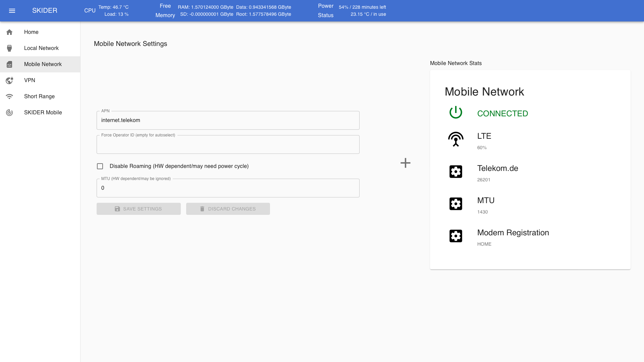Screen dimensions: 644x362
Task: Enable the Disable Roaming checkbox
Action: click(100, 166)
